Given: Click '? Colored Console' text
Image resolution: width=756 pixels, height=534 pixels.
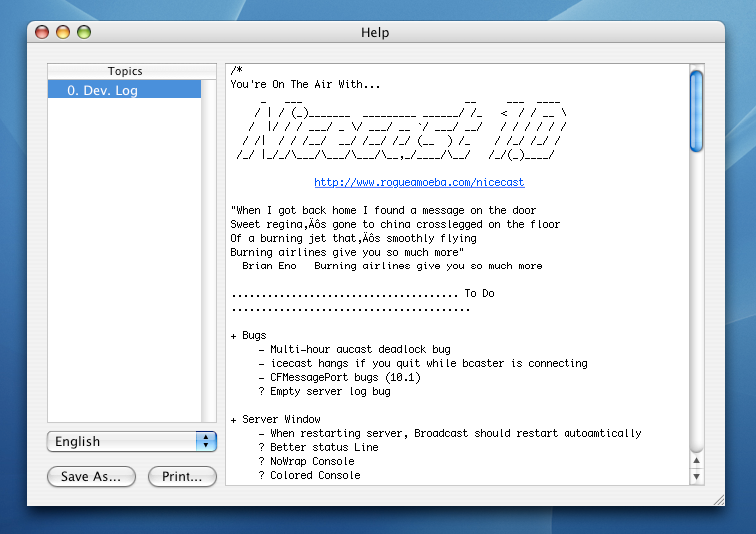Looking at the screenshot, I should [309, 476].
